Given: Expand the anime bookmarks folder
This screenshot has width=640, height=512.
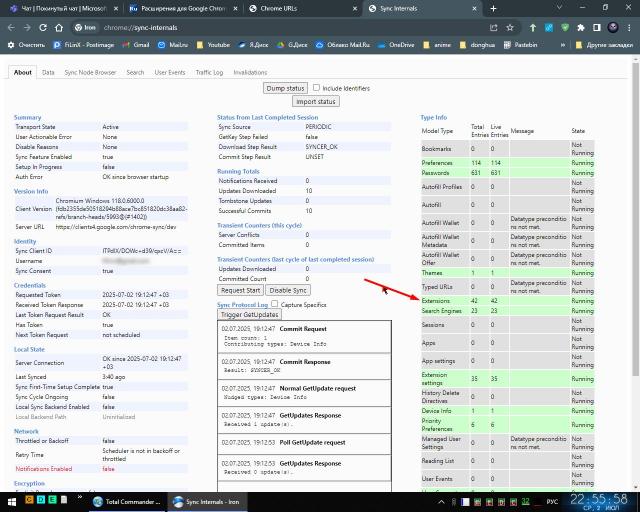Looking at the screenshot, I should [x=437, y=45].
